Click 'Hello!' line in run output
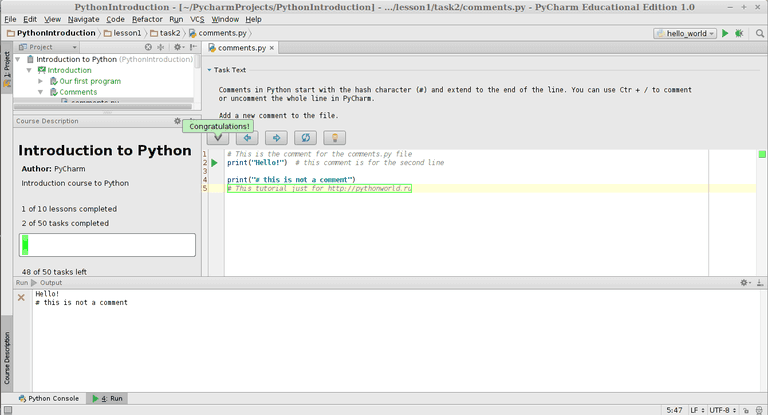 click(47, 294)
